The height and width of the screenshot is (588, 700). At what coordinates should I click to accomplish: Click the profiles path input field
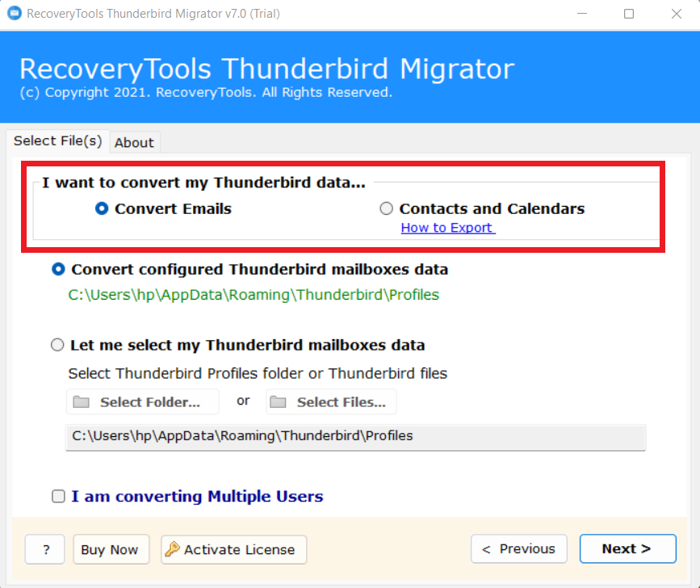tap(355, 437)
